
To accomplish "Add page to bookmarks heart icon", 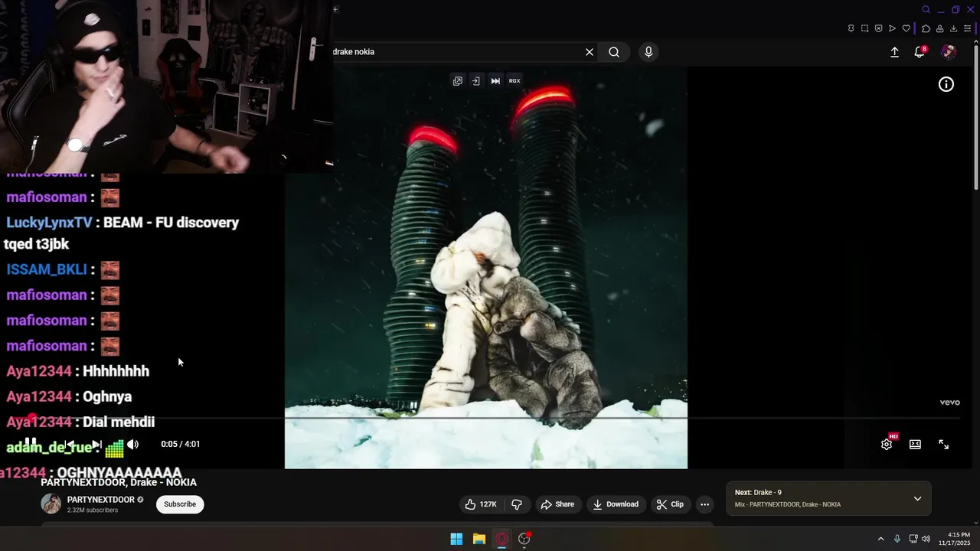I will click(x=906, y=29).
